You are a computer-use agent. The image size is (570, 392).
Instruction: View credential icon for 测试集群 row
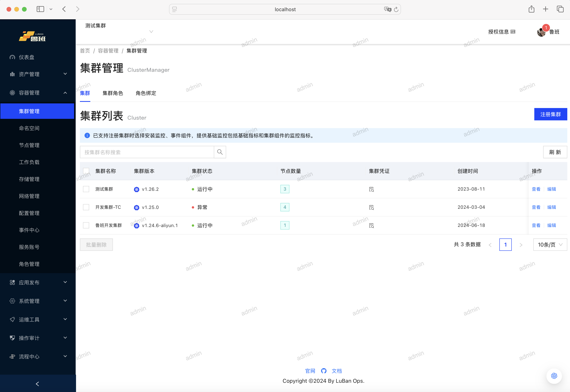pyautogui.click(x=371, y=189)
